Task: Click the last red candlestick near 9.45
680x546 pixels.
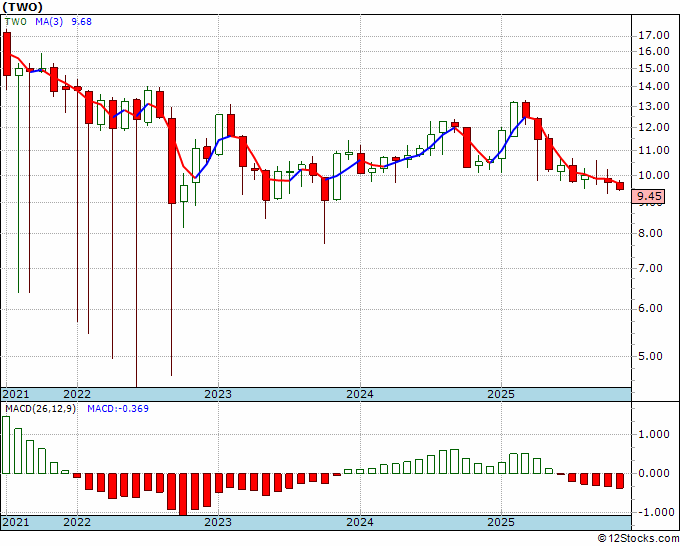Action: pyautogui.click(x=620, y=186)
